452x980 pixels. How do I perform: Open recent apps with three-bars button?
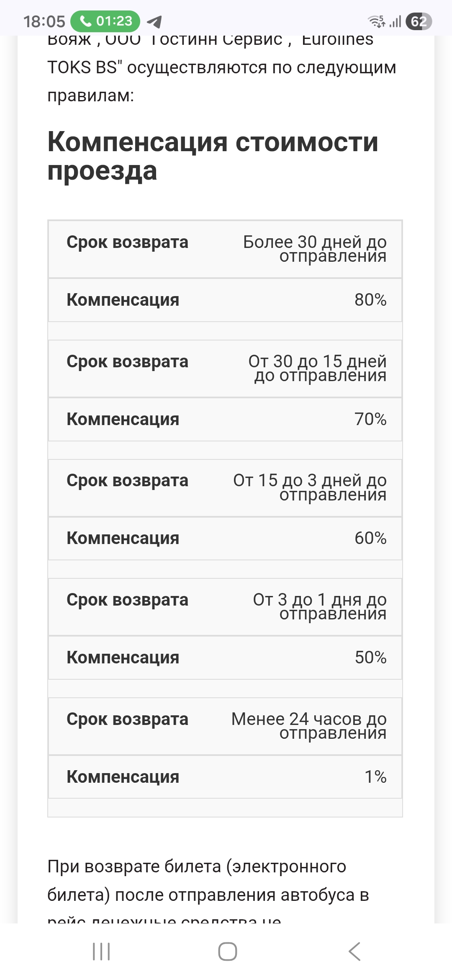[101, 952]
